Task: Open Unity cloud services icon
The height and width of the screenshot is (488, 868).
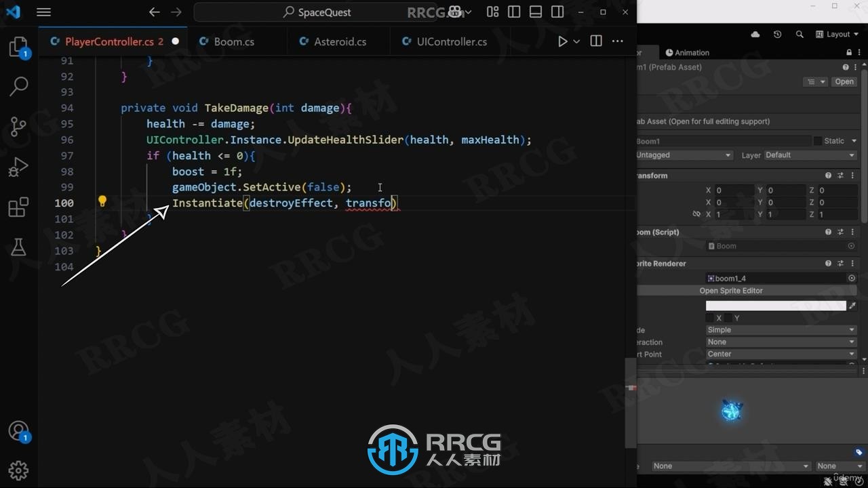Action: point(755,35)
